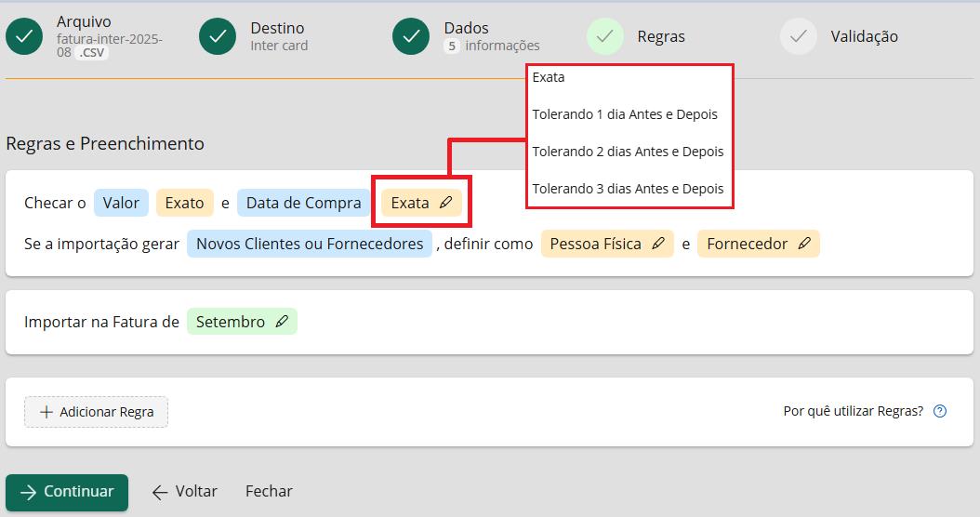Image resolution: width=980 pixels, height=517 pixels.
Task: Click the .csv file extension badge
Action: [92, 52]
